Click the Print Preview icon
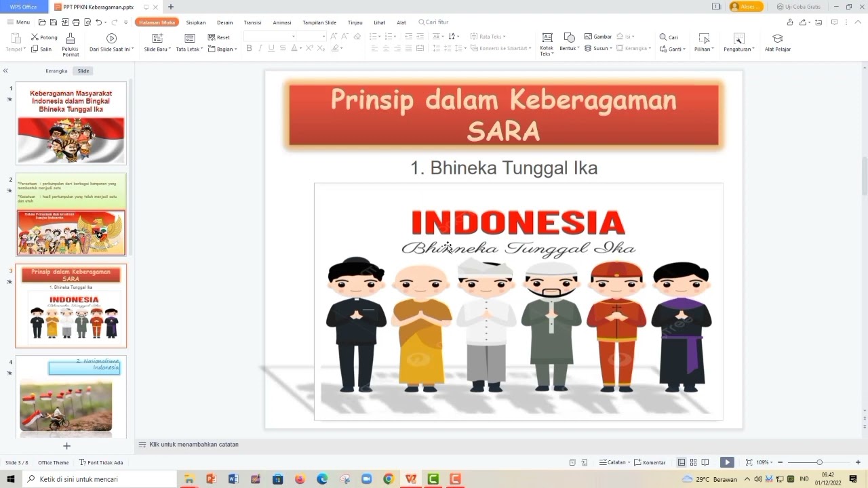This screenshot has height=488, width=868. [87, 22]
